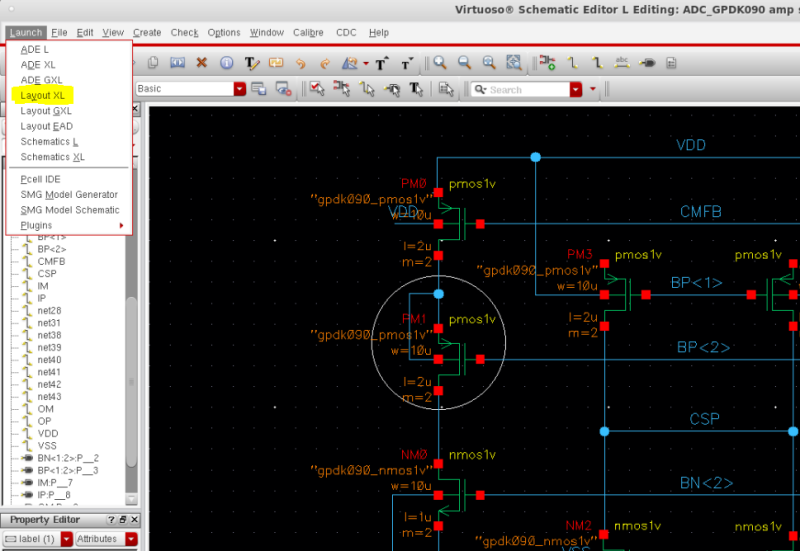Open object properties with the info icon
Image resolution: width=800 pixels, height=551 pixels.
pyautogui.click(x=227, y=63)
